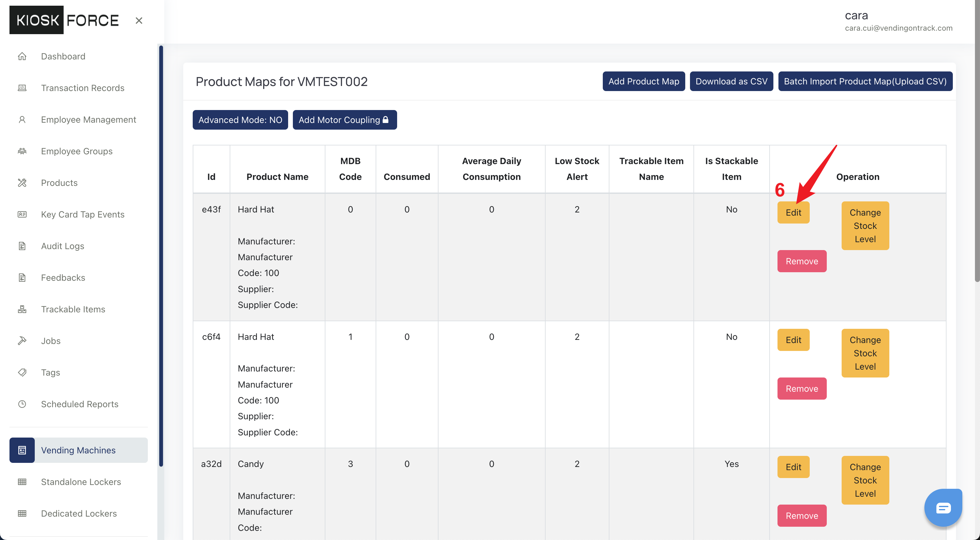The image size is (980, 540).
Task: Open Dedicated Lockers
Action: click(79, 513)
